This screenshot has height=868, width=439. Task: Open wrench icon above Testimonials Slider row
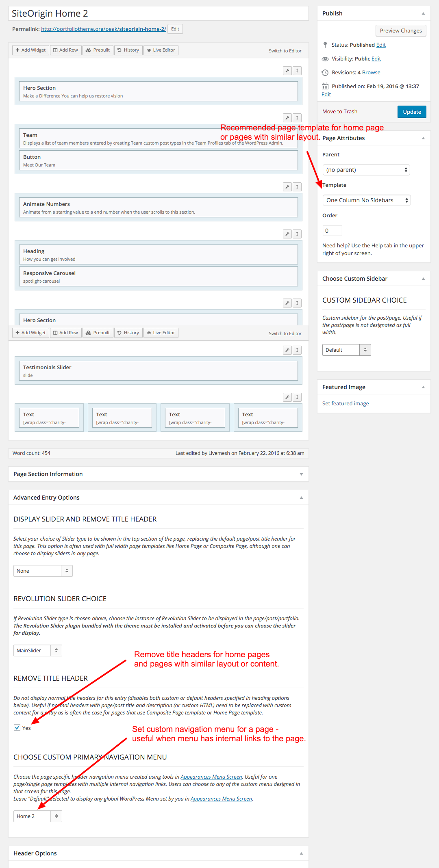point(287,350)
